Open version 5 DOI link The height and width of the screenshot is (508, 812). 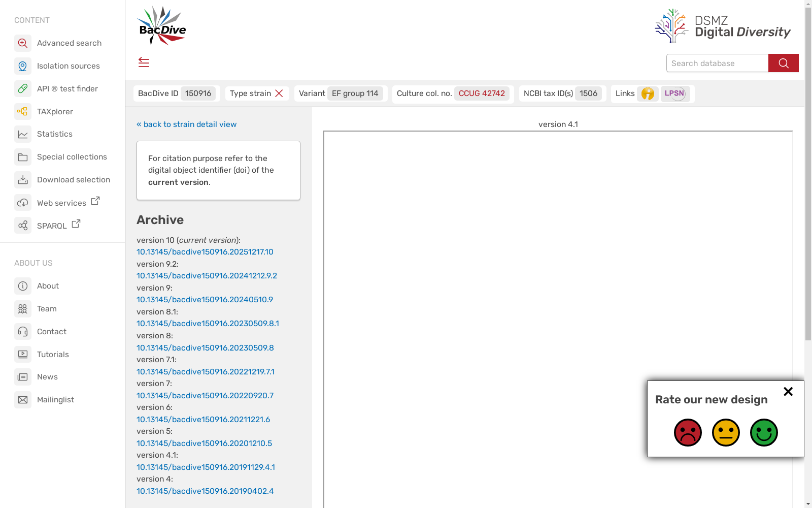click(x=204, y=443)
